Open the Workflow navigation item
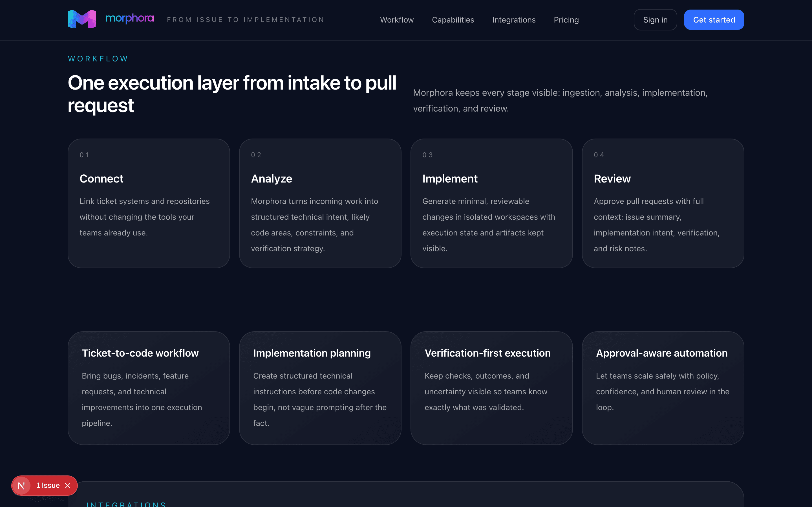Viewport: 812px width, 507px height. point(397,19)
